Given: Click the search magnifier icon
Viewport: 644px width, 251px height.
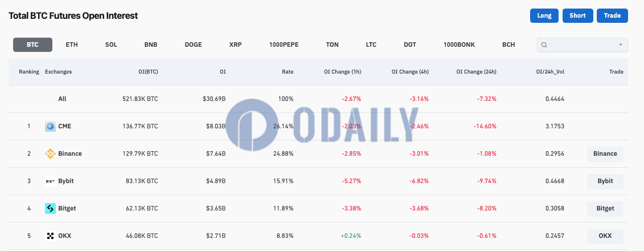Looking at the screenshot, I should pyautogui.click(x=544, y=45).
